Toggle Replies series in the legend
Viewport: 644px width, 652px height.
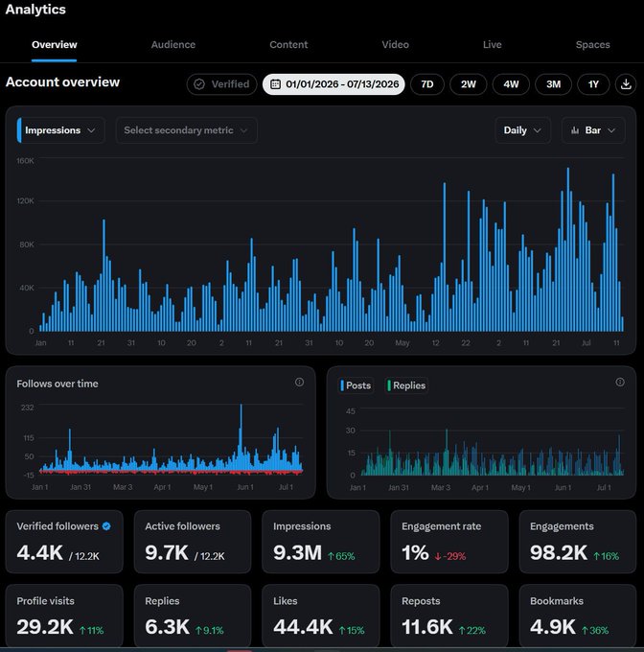406,385
